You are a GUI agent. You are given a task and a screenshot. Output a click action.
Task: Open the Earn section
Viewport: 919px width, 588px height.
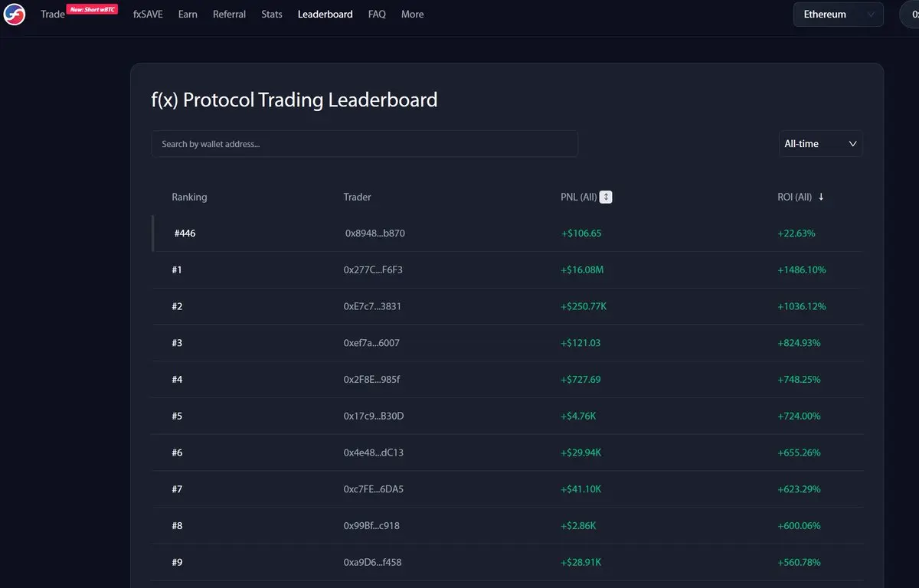pos(188,15)
